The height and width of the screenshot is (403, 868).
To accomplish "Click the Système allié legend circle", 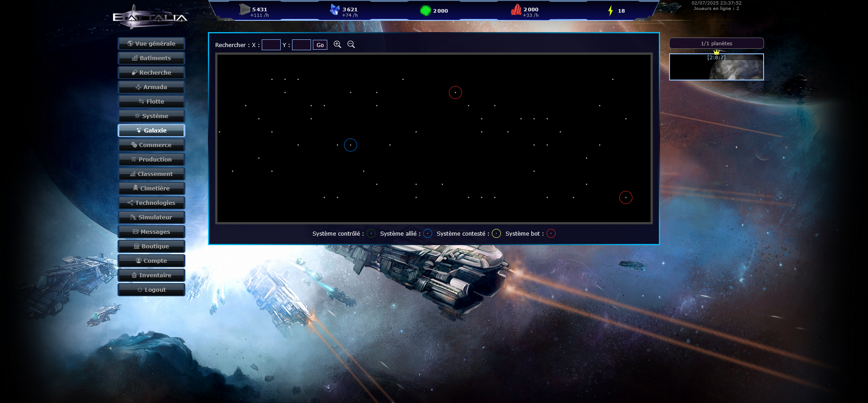I will pyautogui.click(x=428, y=233).
